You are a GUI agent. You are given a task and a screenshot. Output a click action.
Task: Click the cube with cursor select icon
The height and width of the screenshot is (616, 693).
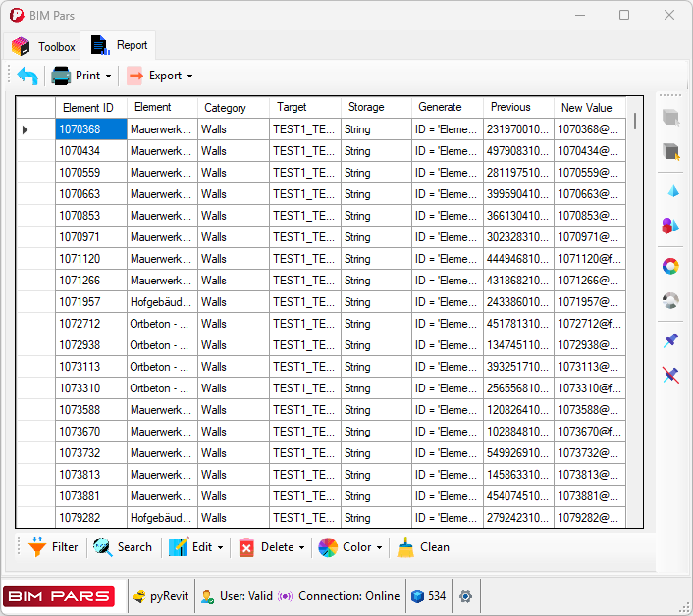coord(670,151)
